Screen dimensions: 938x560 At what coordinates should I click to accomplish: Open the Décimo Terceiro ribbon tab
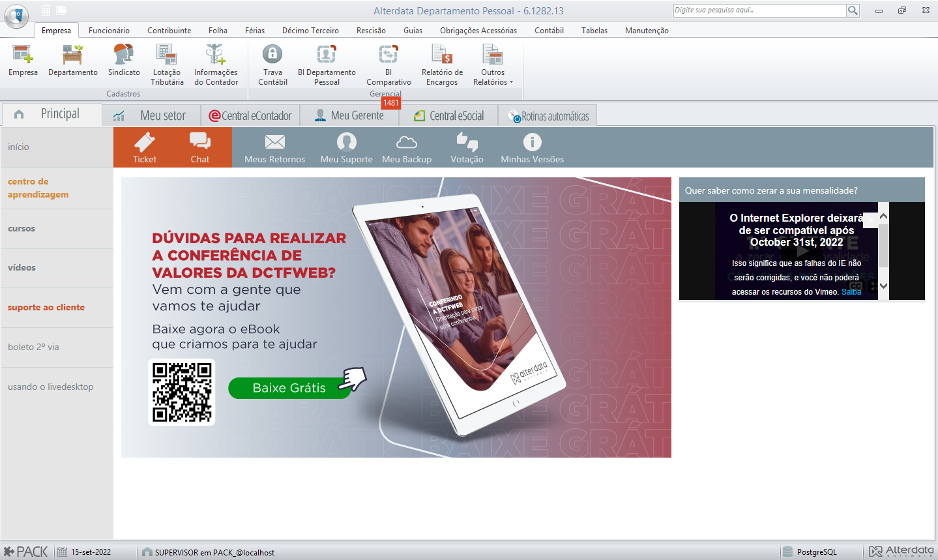pyautogui.click(x=310, y=31)
